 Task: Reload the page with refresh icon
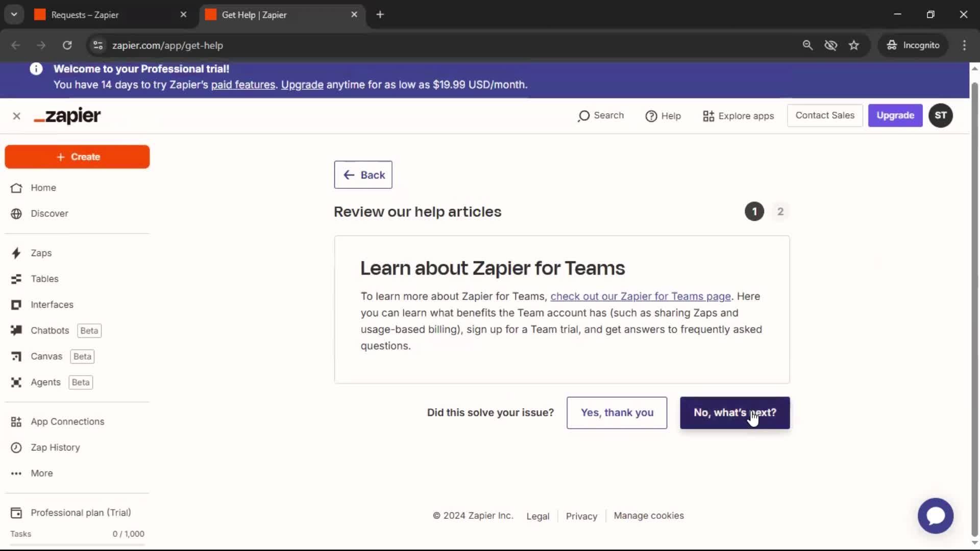67,45
